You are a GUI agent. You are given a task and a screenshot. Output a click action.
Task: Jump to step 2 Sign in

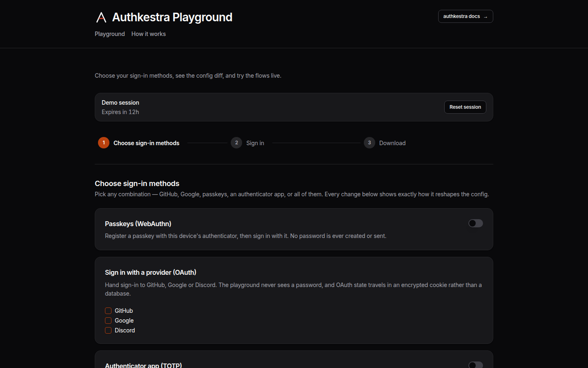pos(247,143)
